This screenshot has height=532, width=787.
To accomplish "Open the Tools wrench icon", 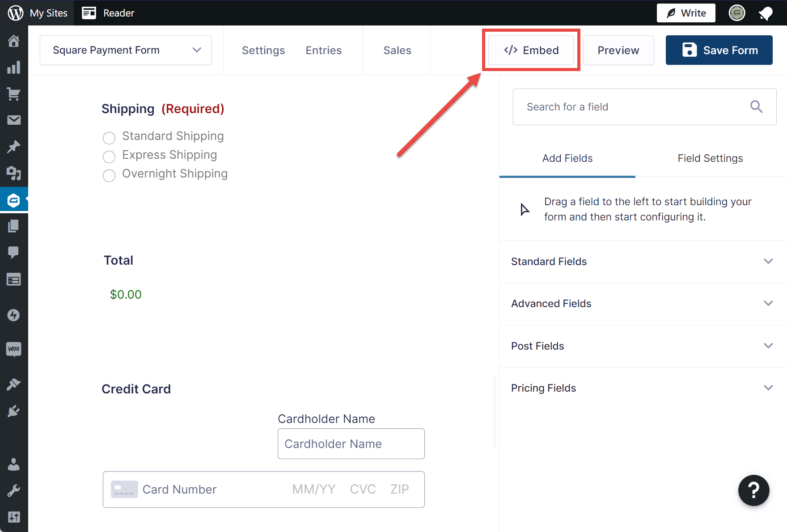I will coord(14,491).
